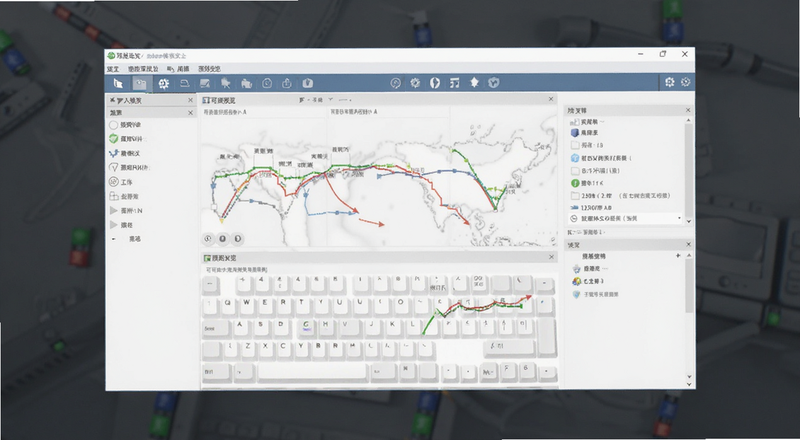Click the gear in the center toolbar group
This screenshot has width=800, height=440.
tap(415, 83)
